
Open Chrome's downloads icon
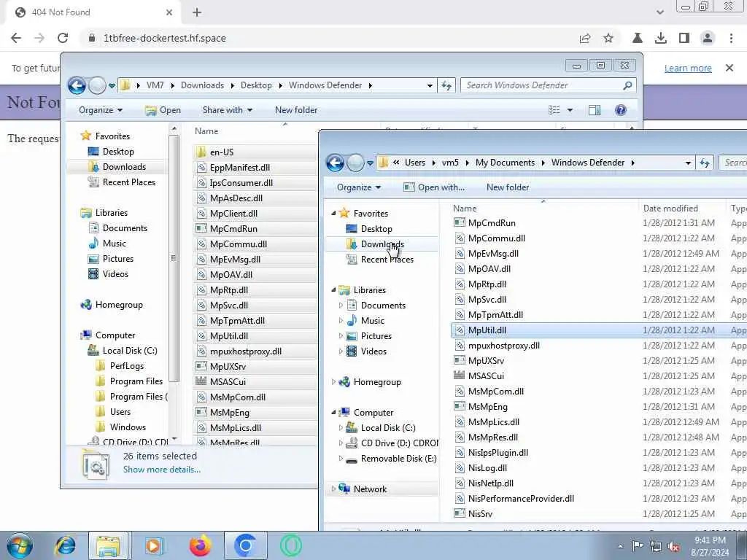[661, 38]
